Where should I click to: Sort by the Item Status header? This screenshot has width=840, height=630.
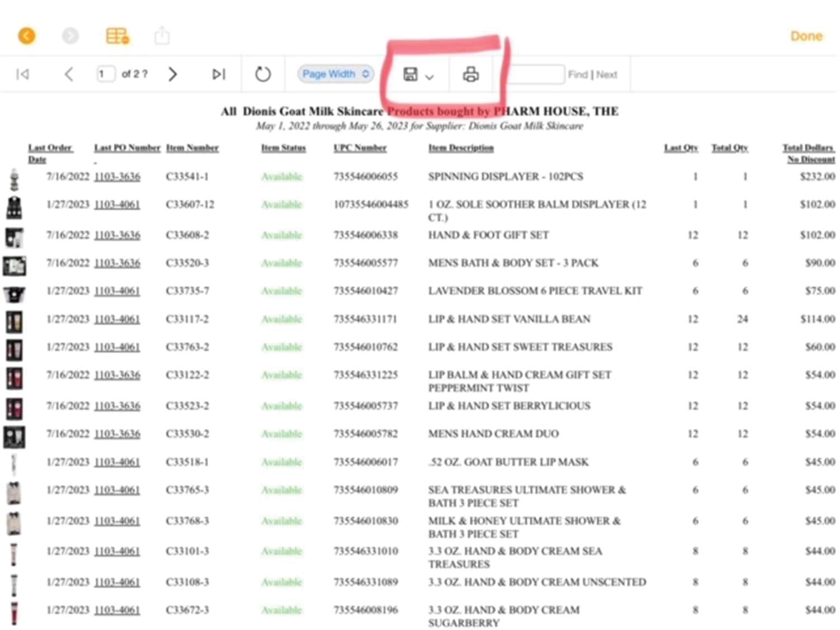click(284, 148)
